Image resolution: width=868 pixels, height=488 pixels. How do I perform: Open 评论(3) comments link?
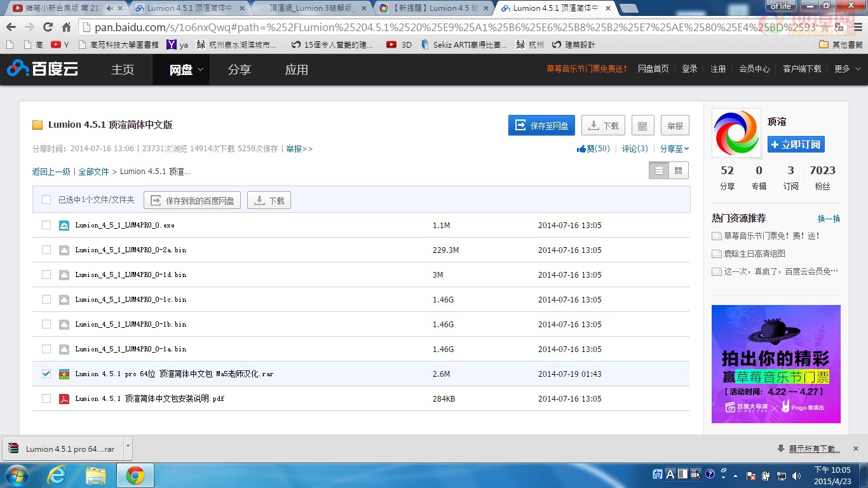(x=635, y=149)
